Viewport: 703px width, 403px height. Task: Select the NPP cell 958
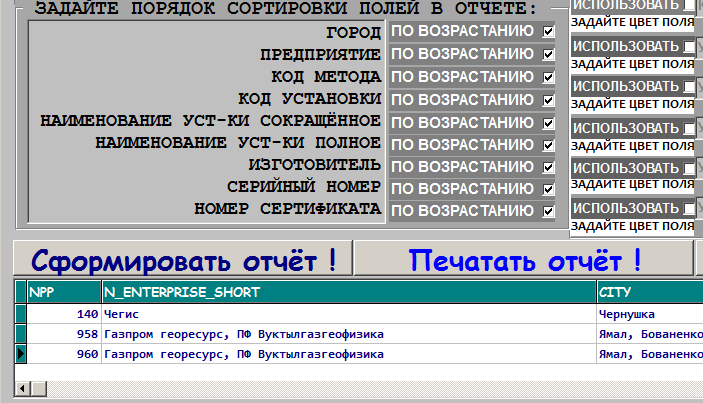click(64, 334)
